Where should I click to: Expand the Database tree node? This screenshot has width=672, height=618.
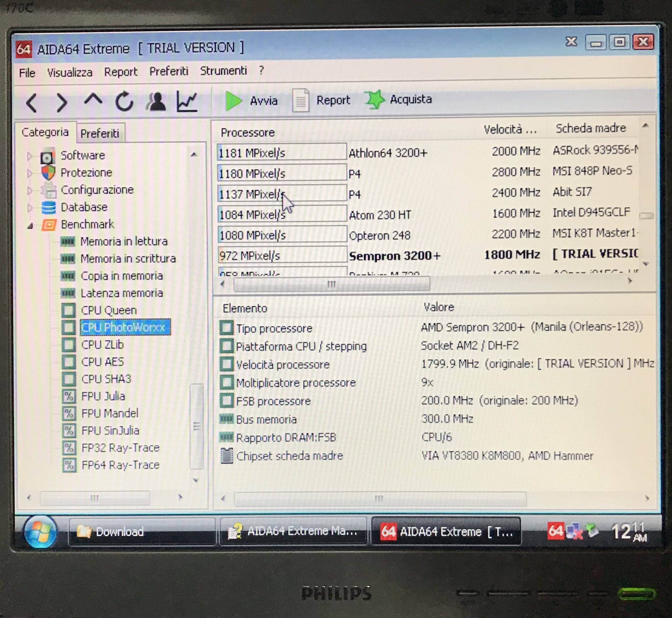point(29,208)
